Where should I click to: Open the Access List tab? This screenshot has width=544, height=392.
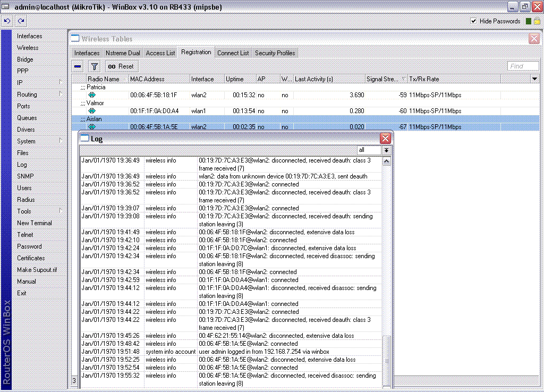point(160,53)
